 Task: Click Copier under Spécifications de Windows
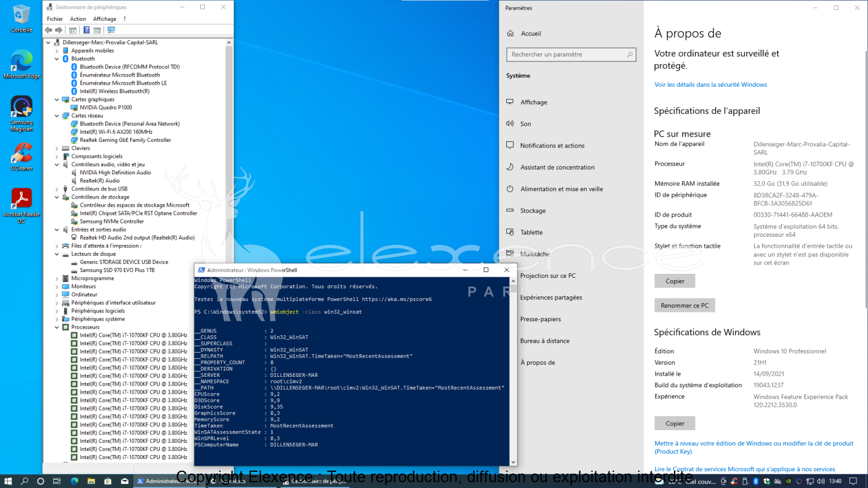click(675, 424)
